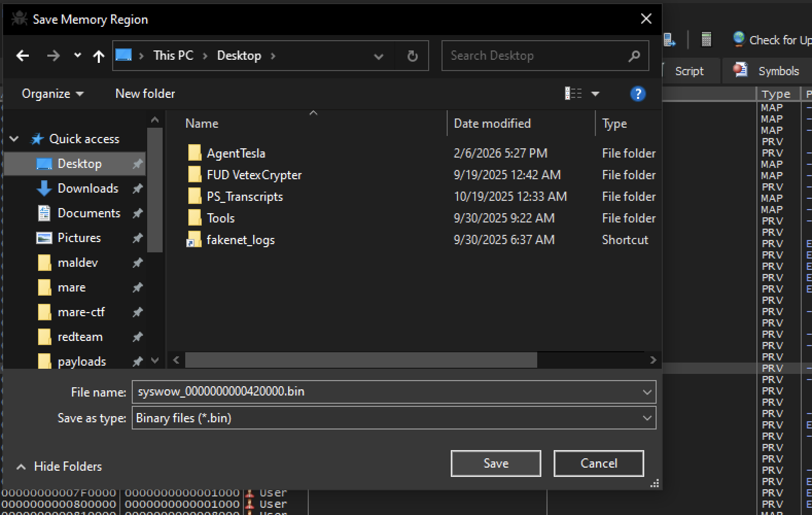Viewport: 812px width, 515px height.
Task: Create a New folder
Action: click(x=145, y=94)
